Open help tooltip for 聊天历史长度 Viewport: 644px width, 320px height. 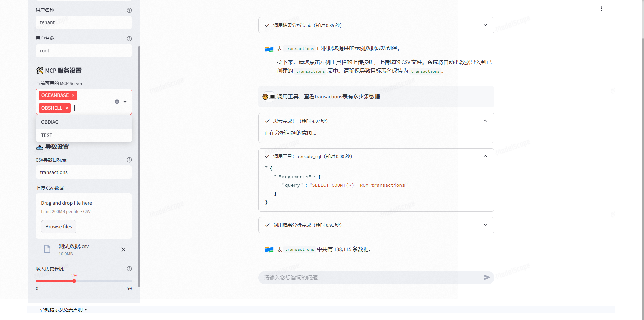coord(129,269)
